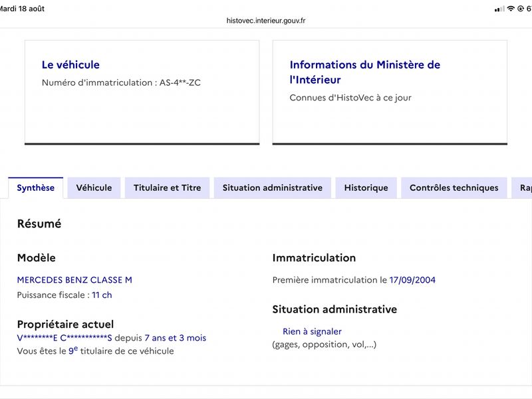Click the MERCEDES BENZ CLASSE M model
This screenshot has width=532, height=399.
click(x=74, y=280)
